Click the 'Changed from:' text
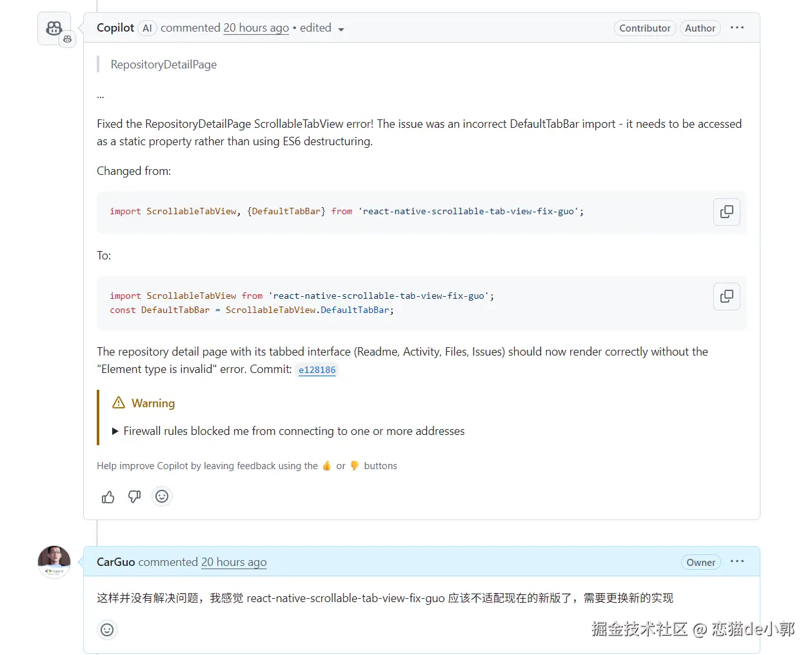812x655 pixels. [x=134, y=171]
